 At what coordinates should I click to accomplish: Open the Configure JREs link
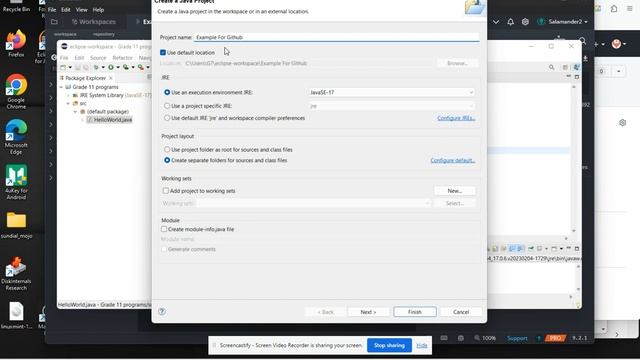456,118
